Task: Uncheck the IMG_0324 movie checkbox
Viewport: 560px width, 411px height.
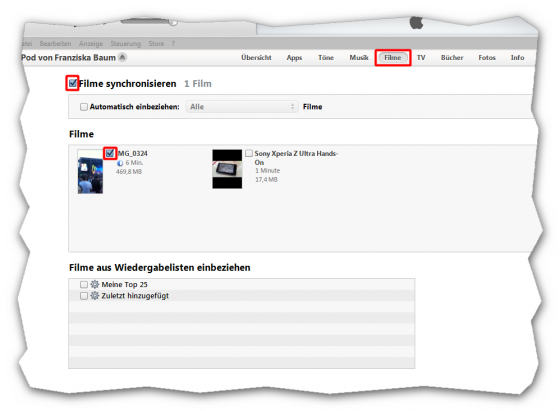Action: point(110,153)
